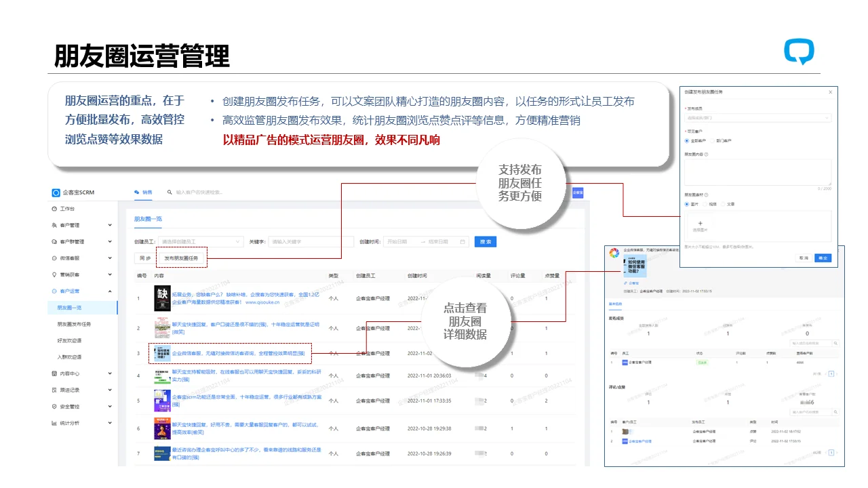Screen dimensions: 868x488
Task: Expand the 客户群管理 menu chevron
Action: click(110, 241)
